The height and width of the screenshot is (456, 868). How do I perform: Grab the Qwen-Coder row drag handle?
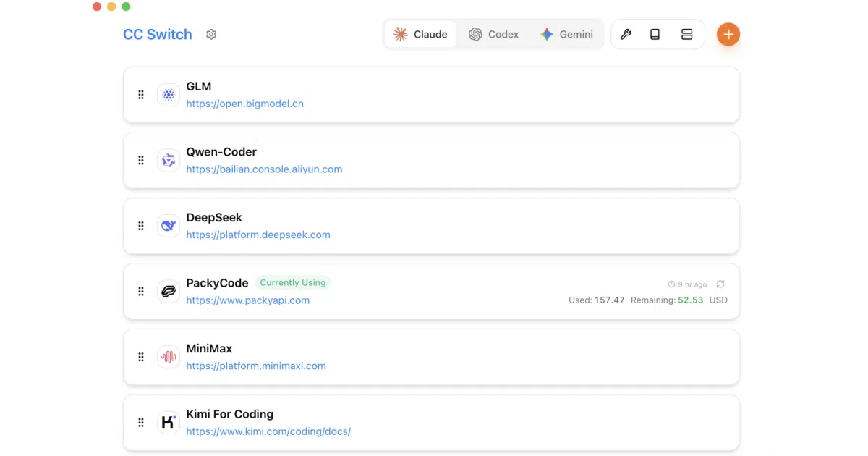click(x=141, y=160)
